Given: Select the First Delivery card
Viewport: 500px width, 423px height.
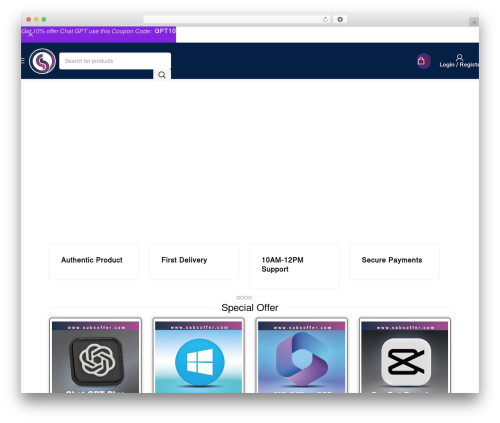Looking at the screenshot, I should tap(194, 262).
